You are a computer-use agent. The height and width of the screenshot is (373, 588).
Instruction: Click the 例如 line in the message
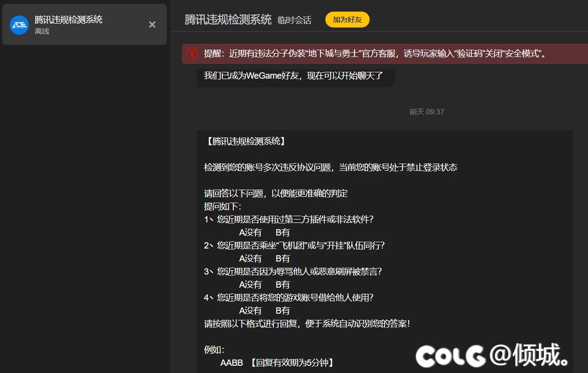pyautogui.click(x=214, y=350)
